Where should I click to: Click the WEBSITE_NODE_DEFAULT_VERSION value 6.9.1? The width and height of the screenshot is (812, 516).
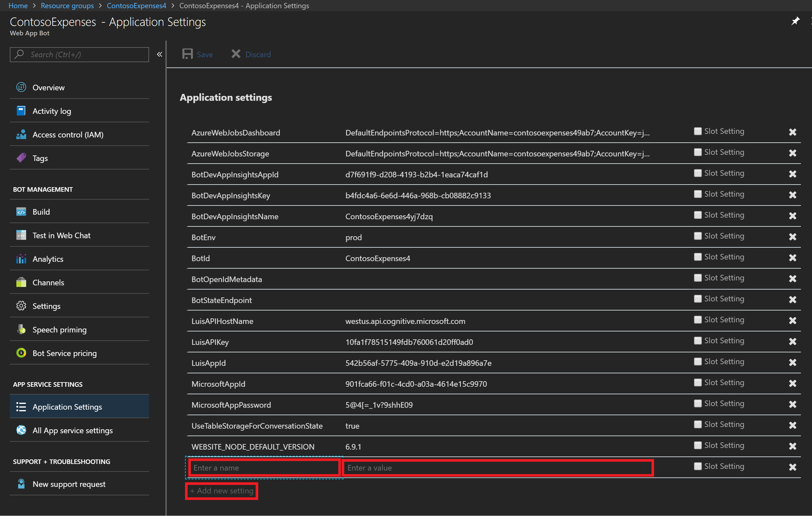[x=353, y=447]
